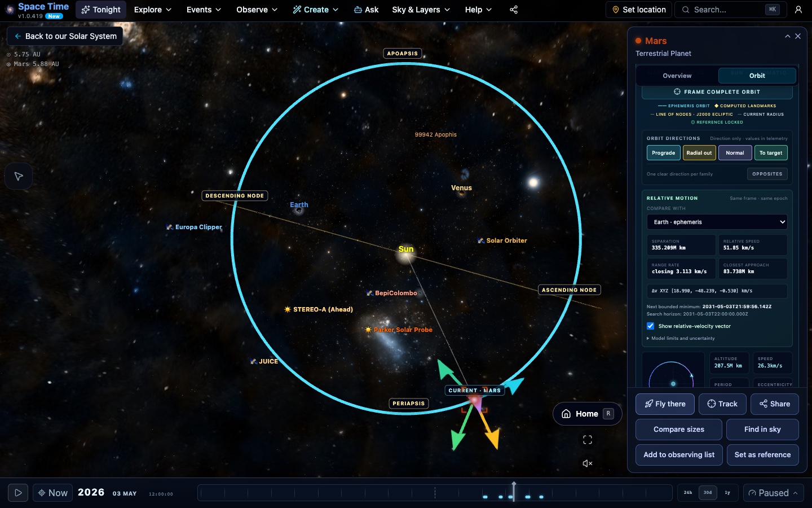Open the share icon in top menu

pyautogui.click(x=514, y=10)
